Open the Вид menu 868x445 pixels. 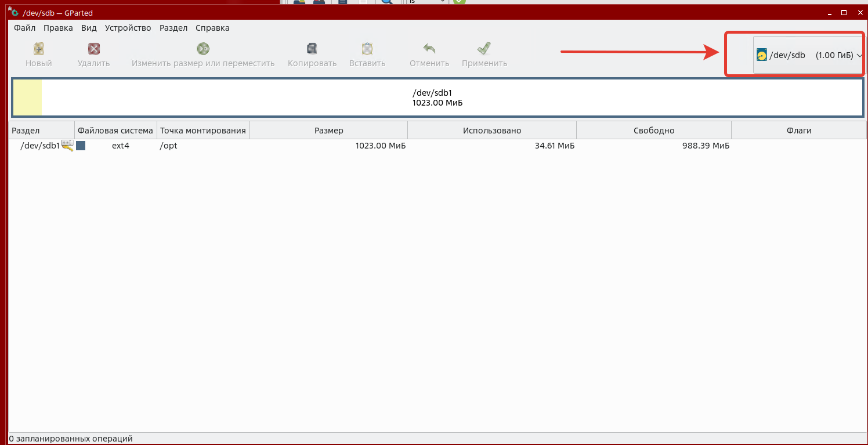[x=89, y=28]
